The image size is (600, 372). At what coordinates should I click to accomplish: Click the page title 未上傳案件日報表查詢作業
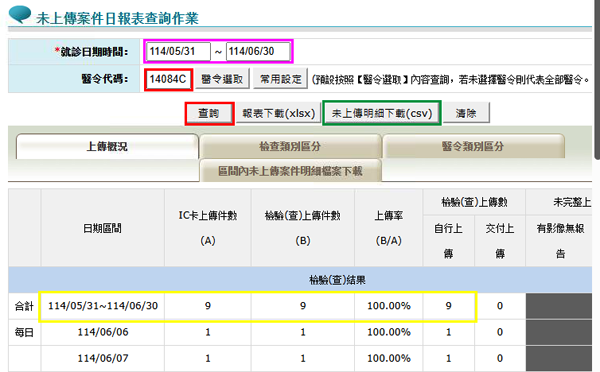117,18
